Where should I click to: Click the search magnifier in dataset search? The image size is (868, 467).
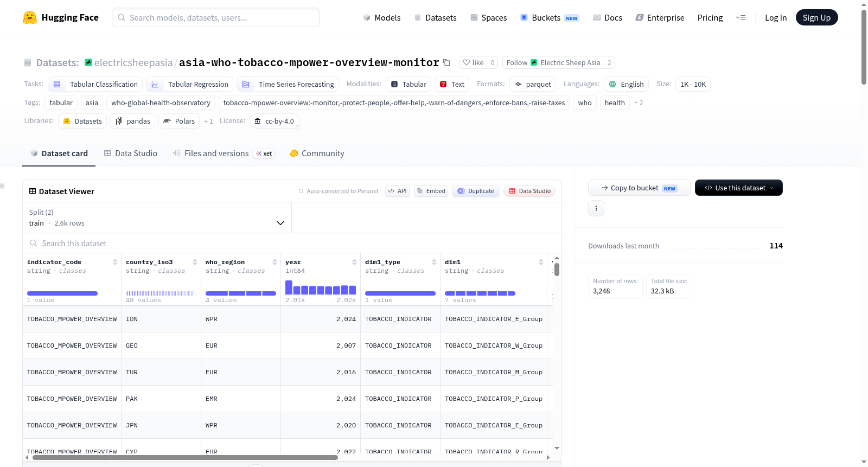(x=34, y=244)
